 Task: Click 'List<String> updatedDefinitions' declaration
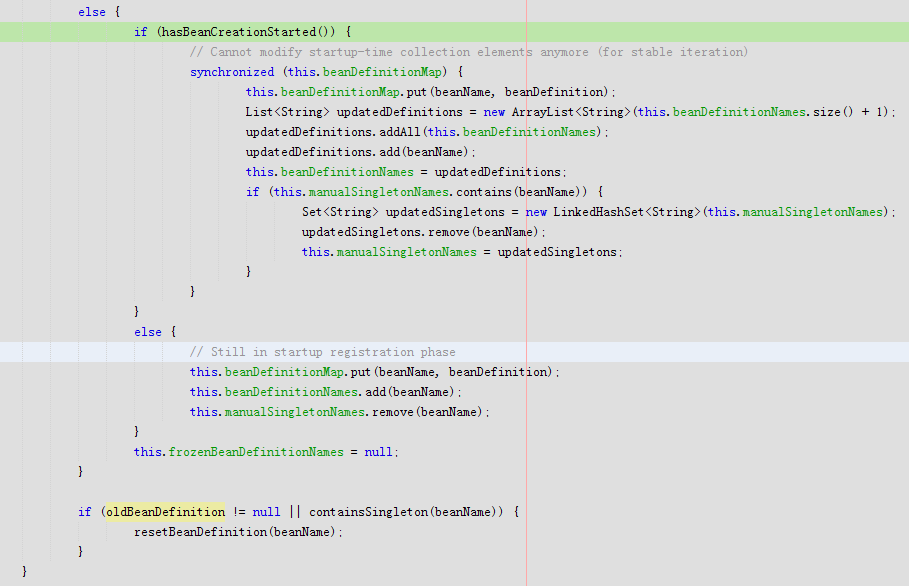point(354,112)
